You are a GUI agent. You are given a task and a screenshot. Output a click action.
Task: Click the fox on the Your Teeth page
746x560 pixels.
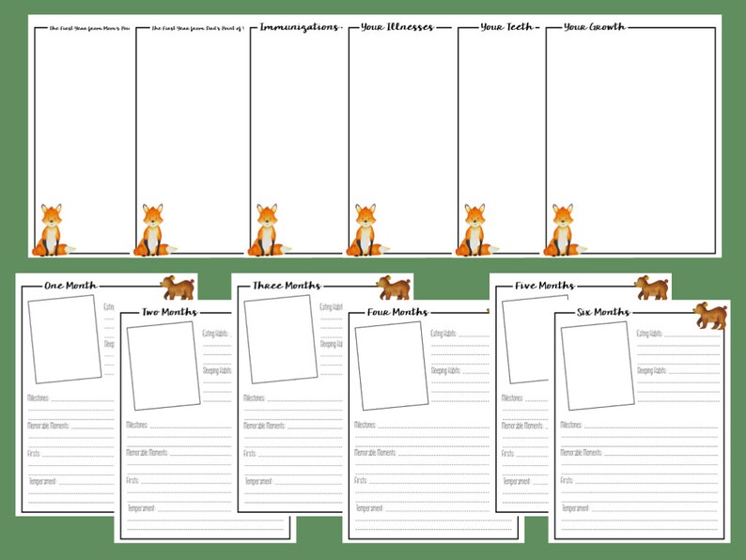[477, 230]
